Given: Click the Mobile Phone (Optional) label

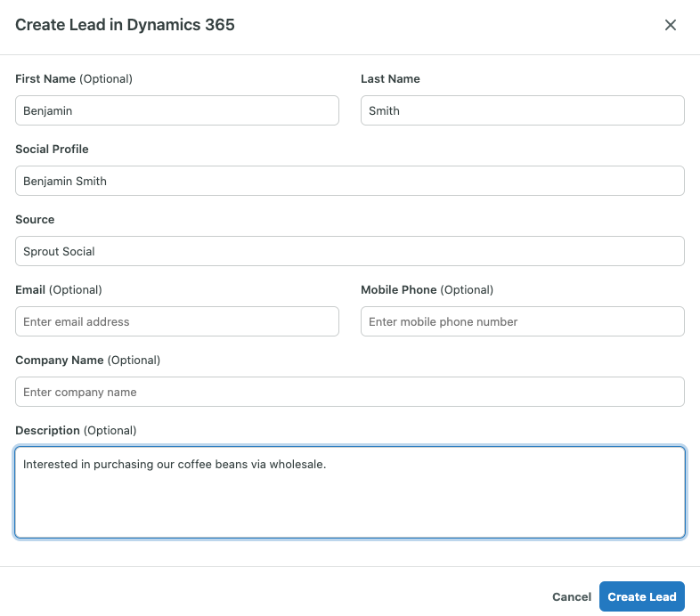Looking at the screenshot, I should pos(427,290).
